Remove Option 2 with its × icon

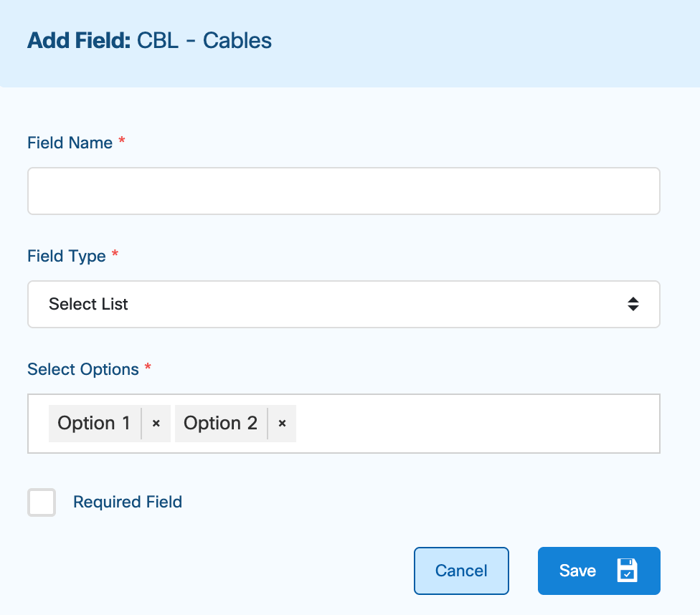(x=281, y=424)
